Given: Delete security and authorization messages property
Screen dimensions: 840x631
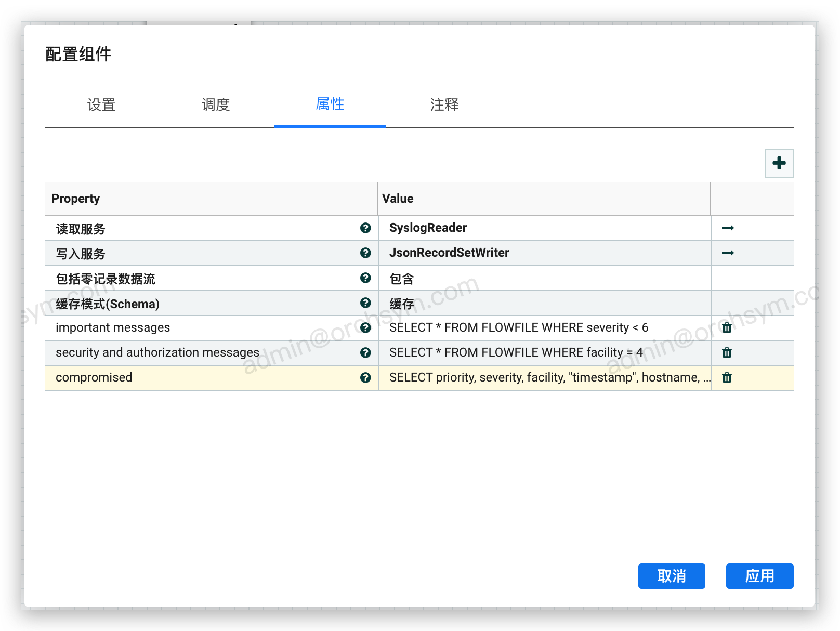Looking at the screenshot, I should (727, 353).
